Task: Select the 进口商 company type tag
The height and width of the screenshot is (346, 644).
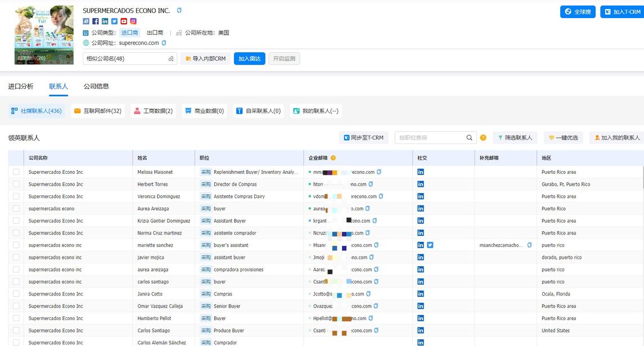Action: 130,33
